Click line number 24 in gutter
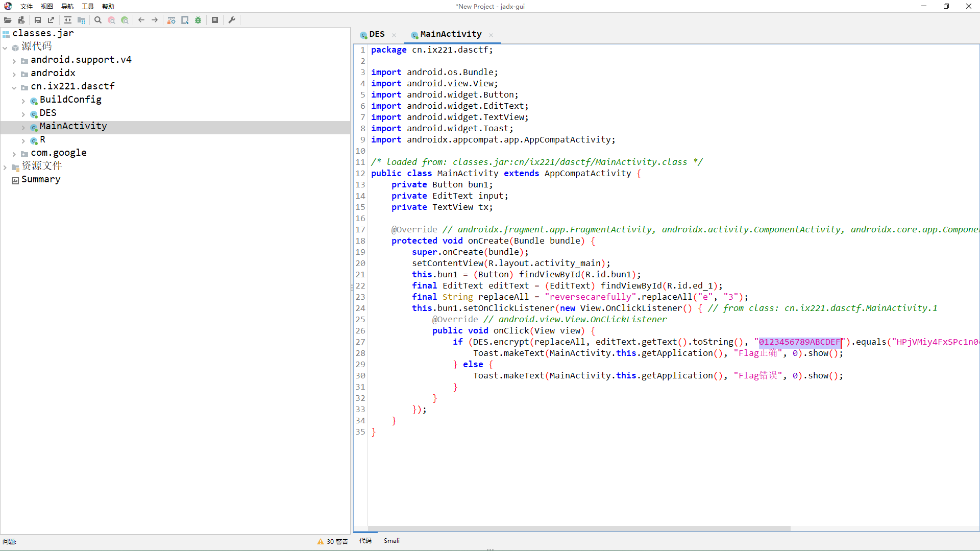980x551 pixels. pyautogui.click(x=360, y=308)
